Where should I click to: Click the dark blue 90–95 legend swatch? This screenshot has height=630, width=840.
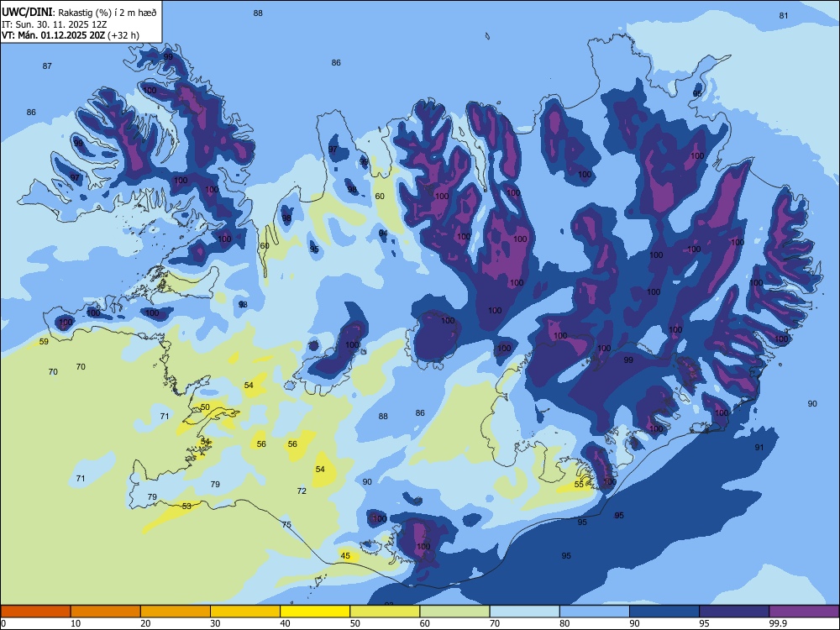[664, 612]
